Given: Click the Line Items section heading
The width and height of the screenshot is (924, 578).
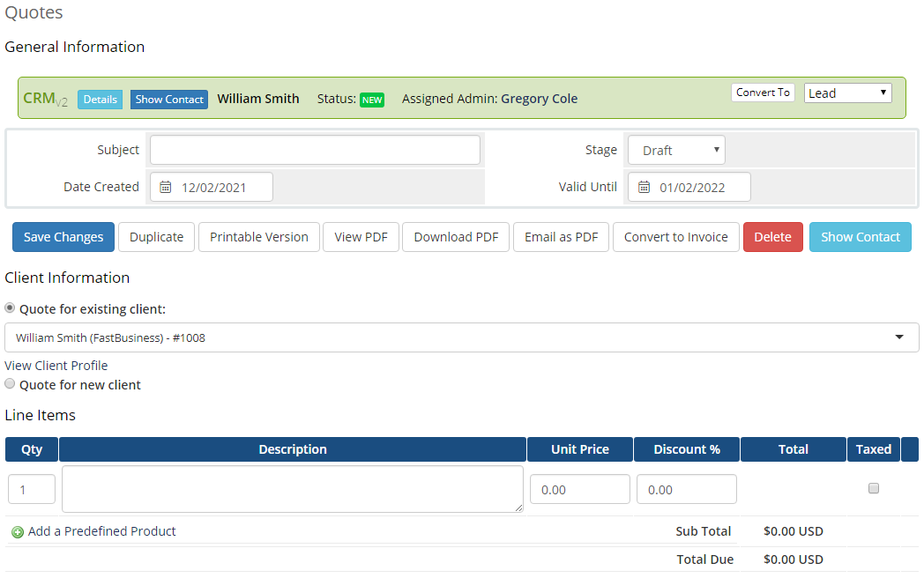Looking at the screenshot, I should tap(40, 415).
